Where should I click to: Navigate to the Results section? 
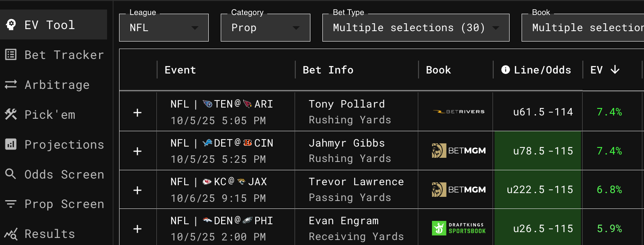[49, 234]
